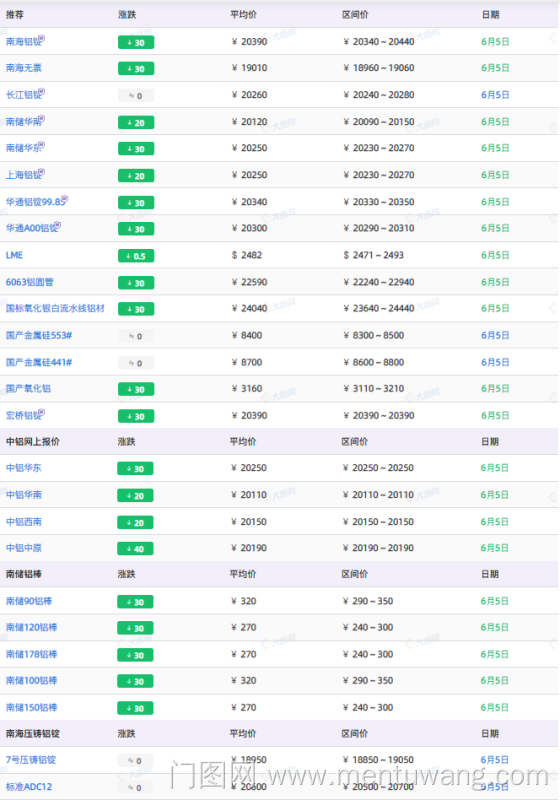Click the small icon beside 上海铝锭

click(x=42, y=171)
